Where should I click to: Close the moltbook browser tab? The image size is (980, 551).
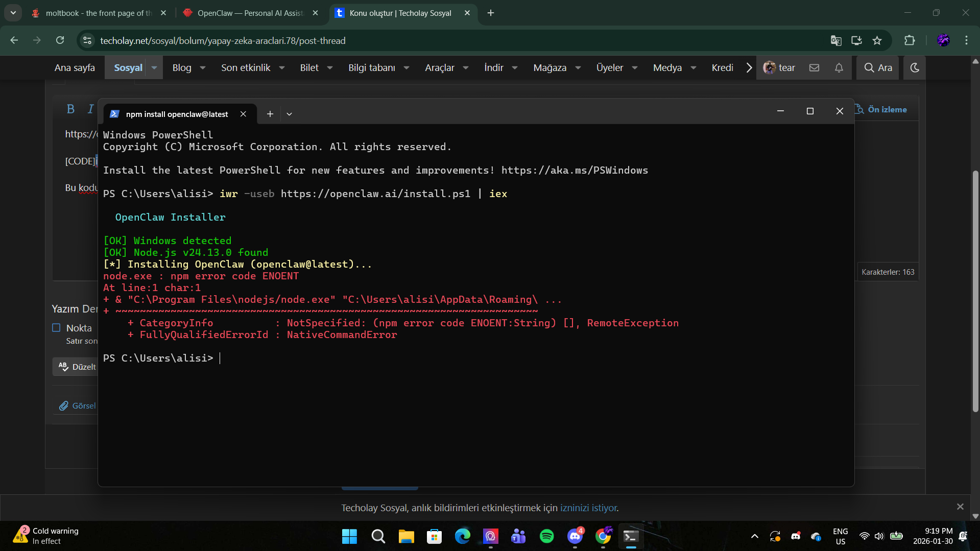[x=163, y=13]
